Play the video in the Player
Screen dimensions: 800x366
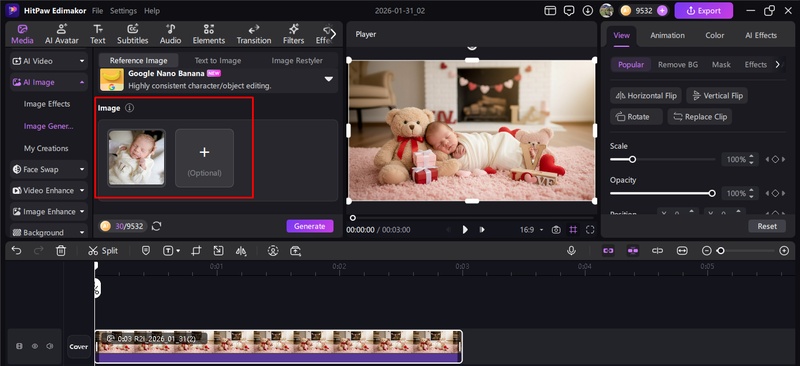click(465, 230)
